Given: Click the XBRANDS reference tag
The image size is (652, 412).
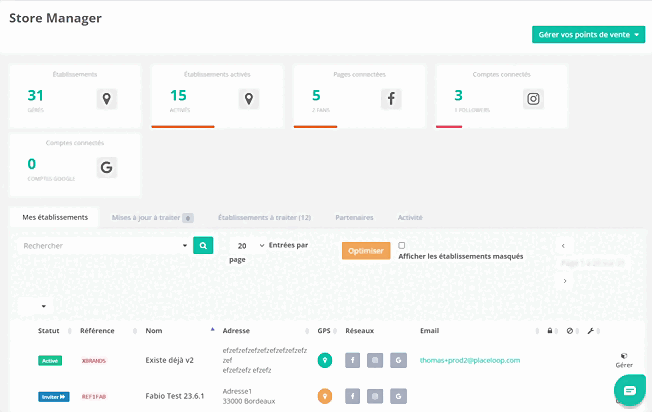Looking at the screenshot, I should 94,361.
